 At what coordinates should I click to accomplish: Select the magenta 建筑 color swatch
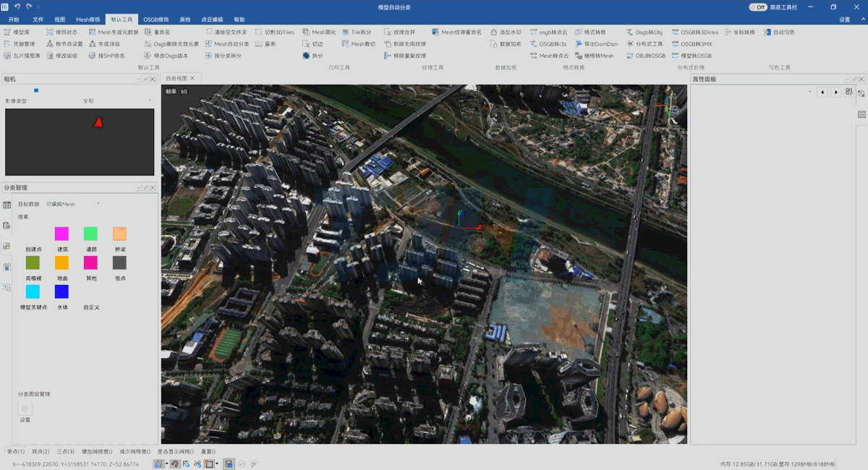61,234
